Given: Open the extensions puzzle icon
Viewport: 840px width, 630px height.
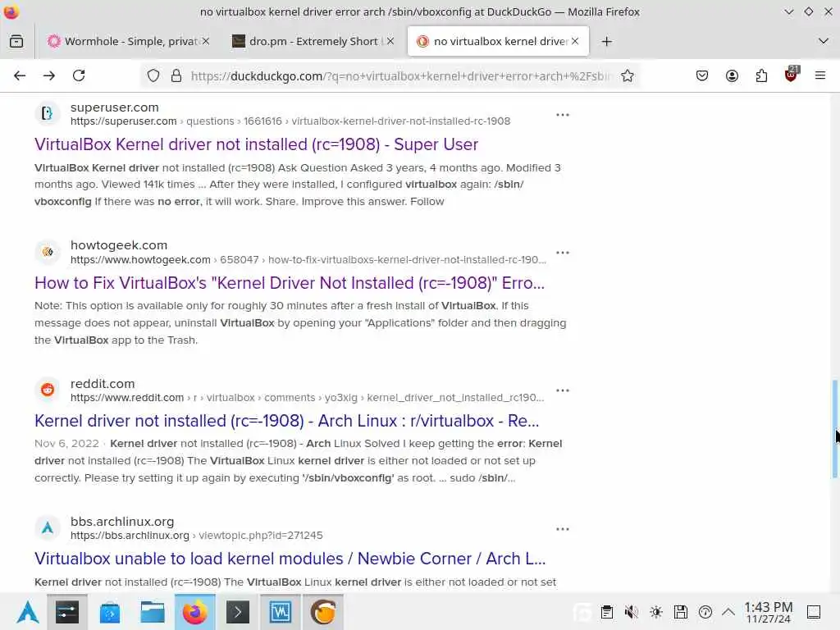Looking at the screenshot, I should tap(761, 75).
